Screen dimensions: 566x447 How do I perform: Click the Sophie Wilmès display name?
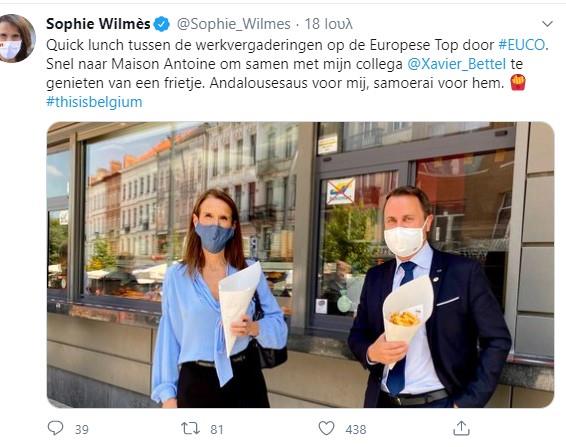98,24
